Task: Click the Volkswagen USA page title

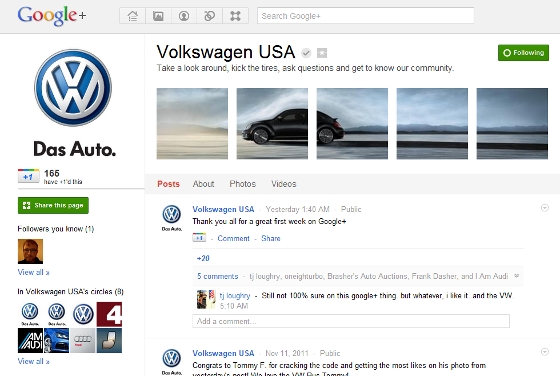Action: (226, 52)
